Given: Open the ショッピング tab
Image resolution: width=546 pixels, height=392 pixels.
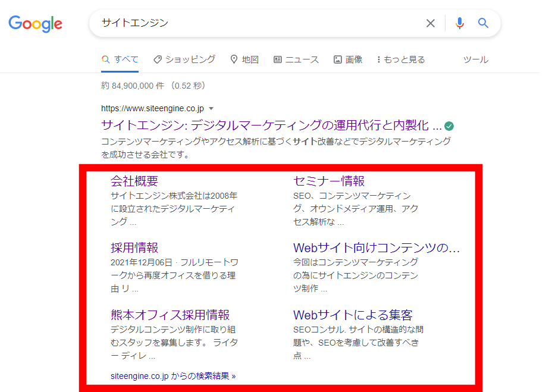Looking at the screenshot, I should tap(184, 59).
